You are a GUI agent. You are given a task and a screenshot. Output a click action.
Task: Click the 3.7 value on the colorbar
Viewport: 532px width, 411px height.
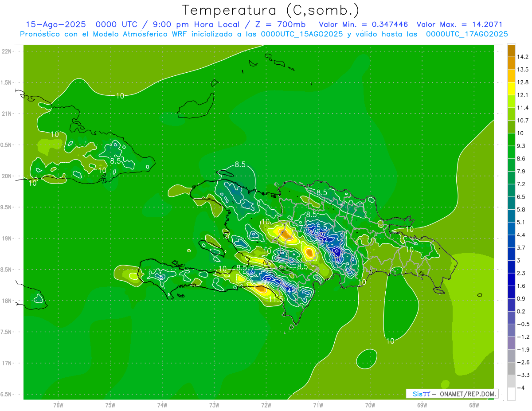[521, 247]
